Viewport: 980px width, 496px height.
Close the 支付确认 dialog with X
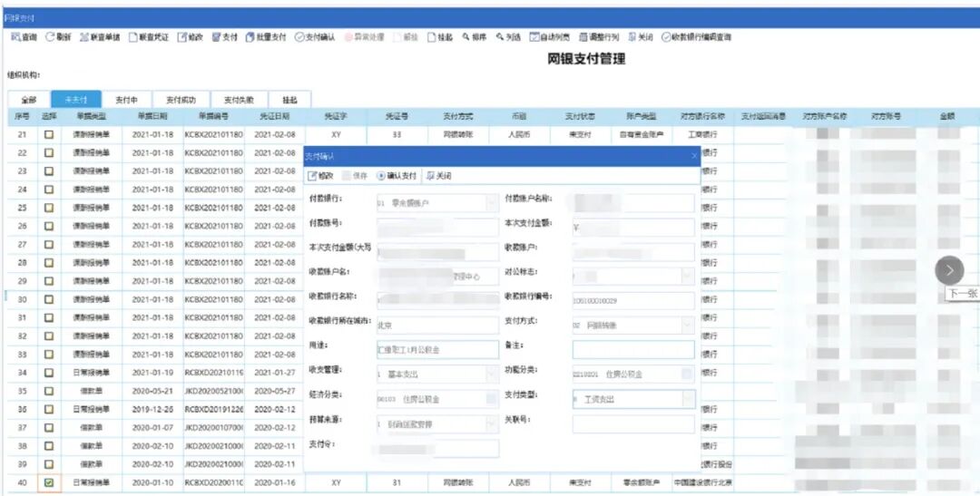694,156
